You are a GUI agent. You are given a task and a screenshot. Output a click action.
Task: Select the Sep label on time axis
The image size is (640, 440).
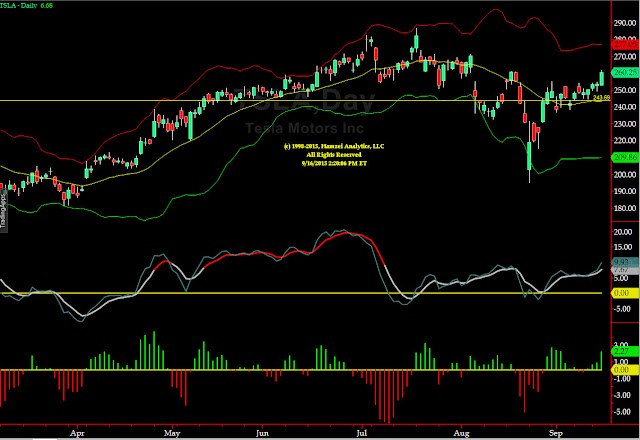point(556,433)
